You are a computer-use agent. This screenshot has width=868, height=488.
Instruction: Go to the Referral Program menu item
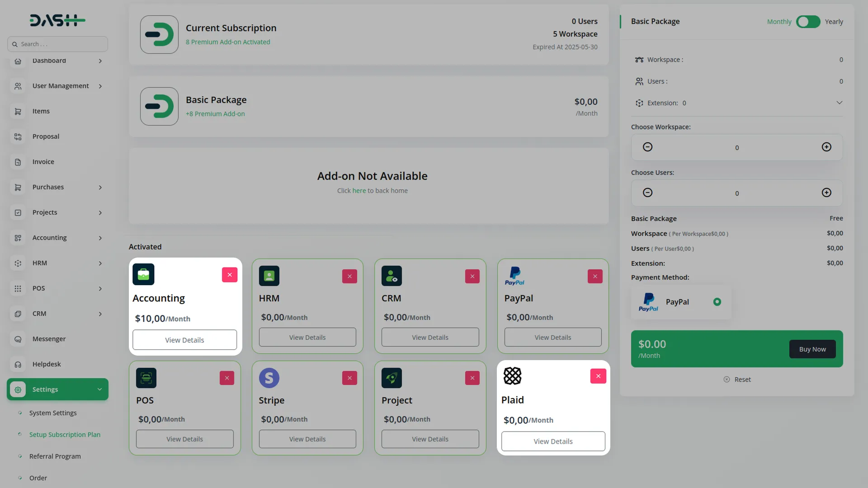click(x=55, y=456)
